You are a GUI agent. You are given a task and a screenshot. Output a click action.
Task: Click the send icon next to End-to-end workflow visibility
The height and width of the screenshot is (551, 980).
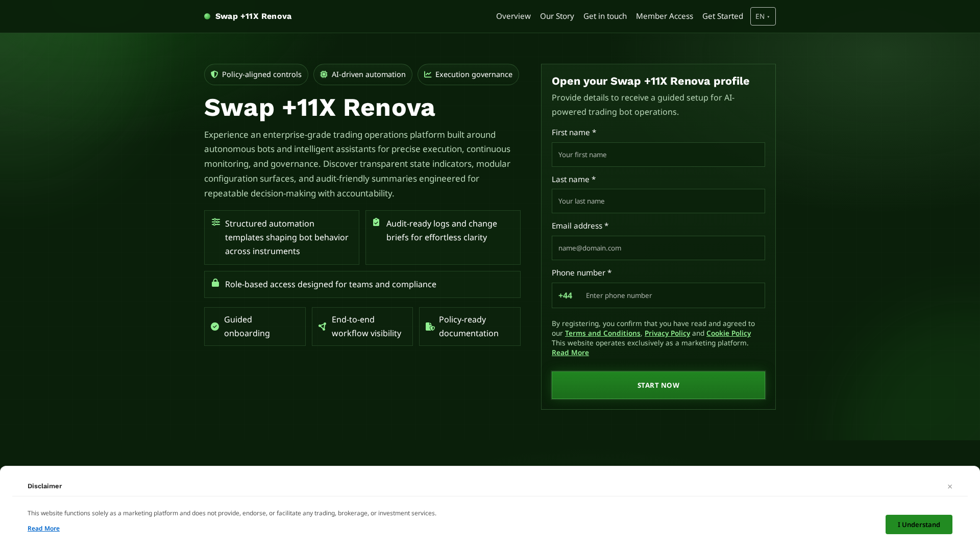tap(322, 327)
